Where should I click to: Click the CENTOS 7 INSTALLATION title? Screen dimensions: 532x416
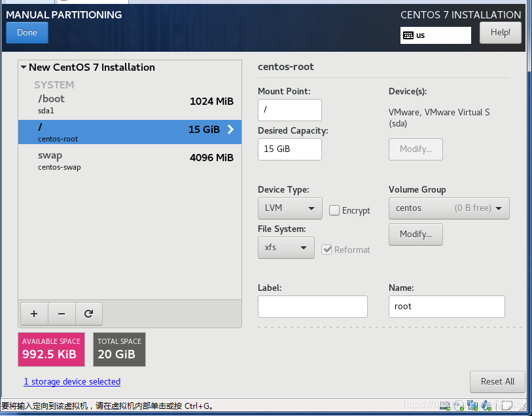tap(461, 15)
